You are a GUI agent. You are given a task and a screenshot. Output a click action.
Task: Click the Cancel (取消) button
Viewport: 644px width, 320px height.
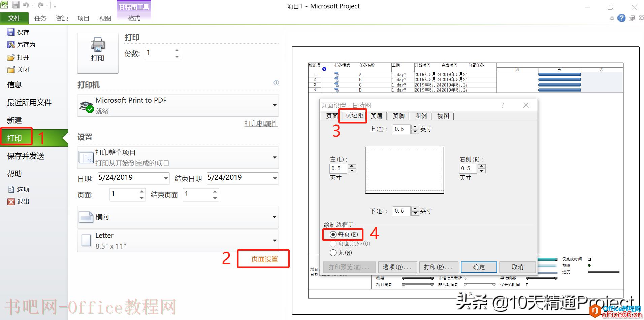tap(517, 267)
